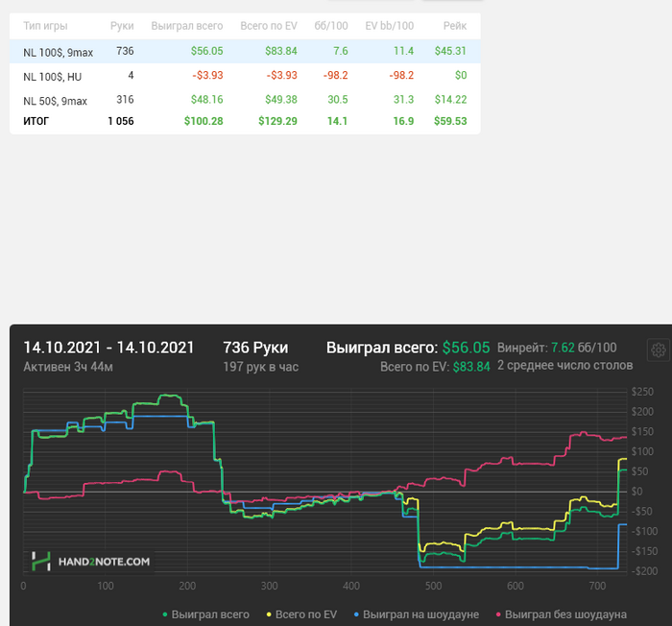Click the $100.28 total winnings value

coord(204,121)
